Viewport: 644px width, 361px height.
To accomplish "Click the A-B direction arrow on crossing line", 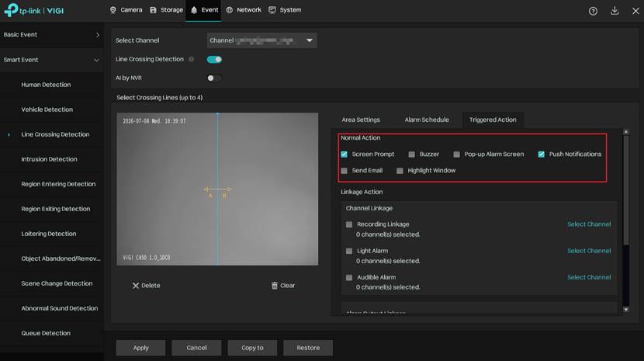I will click(x=217, y=189).
